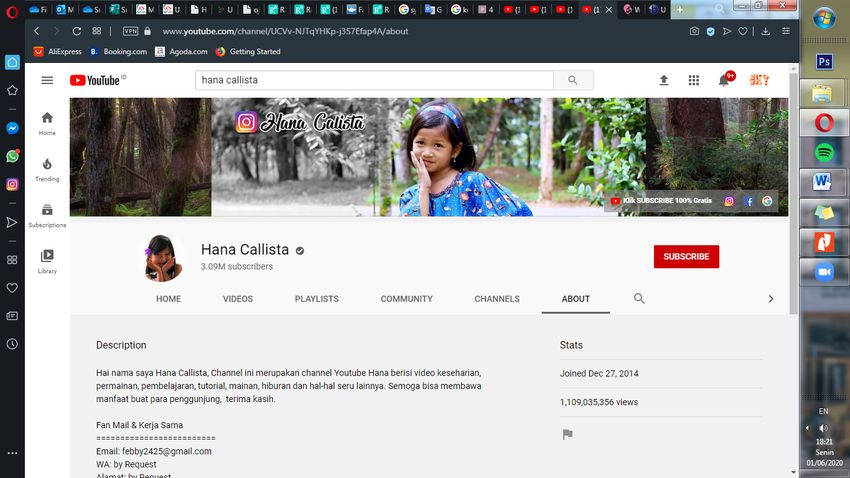Viewport: 850px width, 478px height.
Task: Open a new browser tab
Action: 679,10
